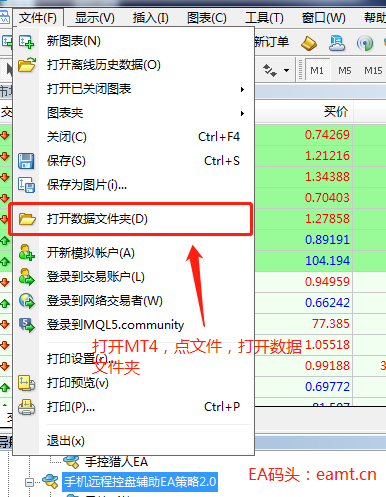Expand the 打开已关闭图表 submenu arrow

(242, 89)
